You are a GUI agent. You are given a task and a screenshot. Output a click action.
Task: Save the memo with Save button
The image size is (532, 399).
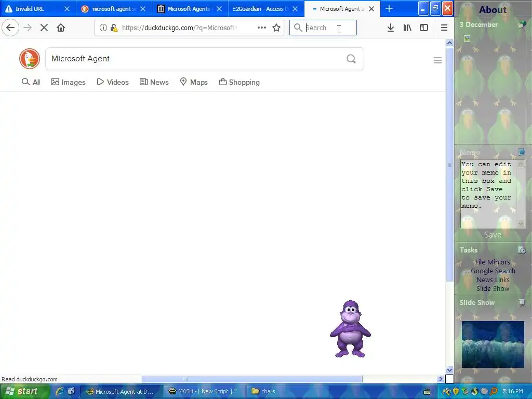coord(493,235)
